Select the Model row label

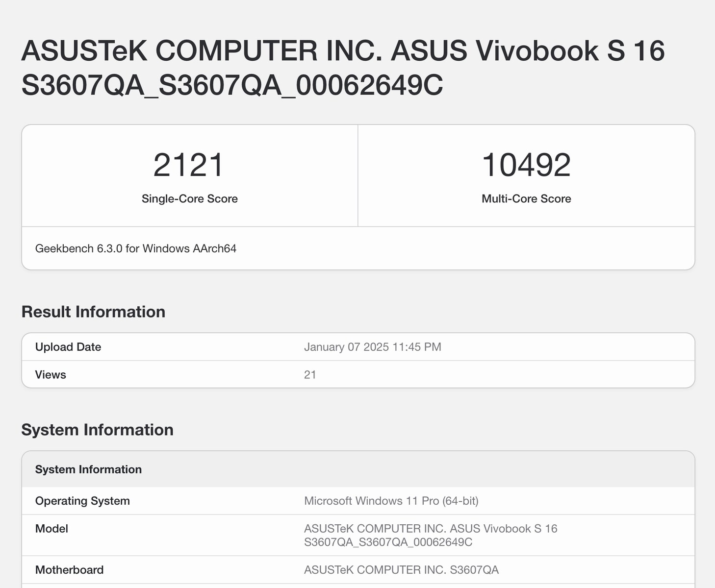coord(51,529)
